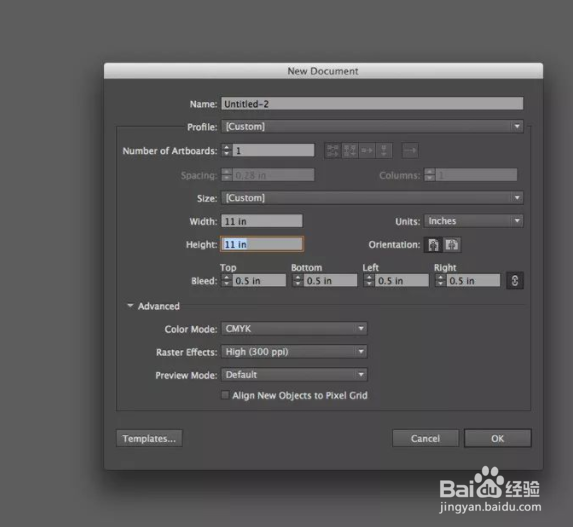Toggle the bleed link chain icon
This screenshot has width=573, height=527.
click(x=515, y=281)
